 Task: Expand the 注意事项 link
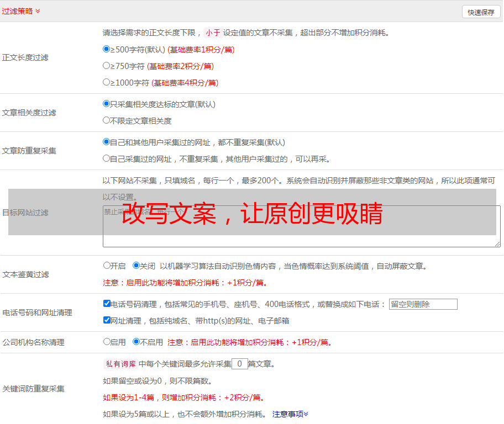click(x=290, y=414)
